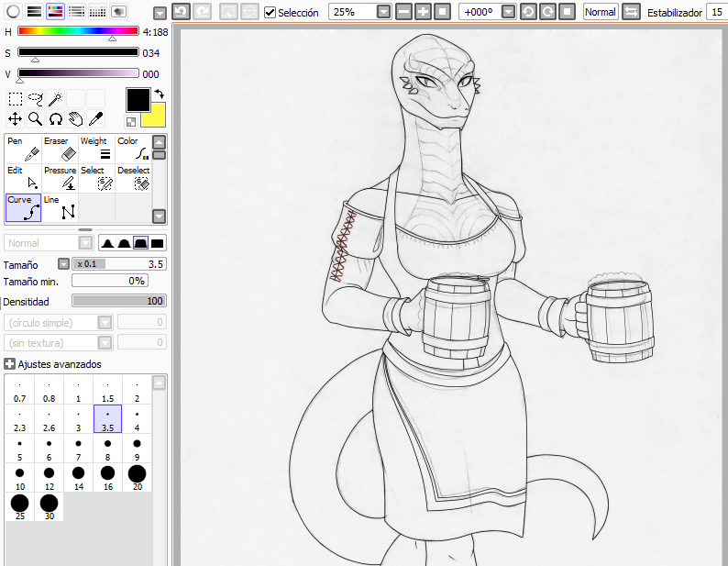Undo the last action

pyautogui.click(x=181, y=12)
